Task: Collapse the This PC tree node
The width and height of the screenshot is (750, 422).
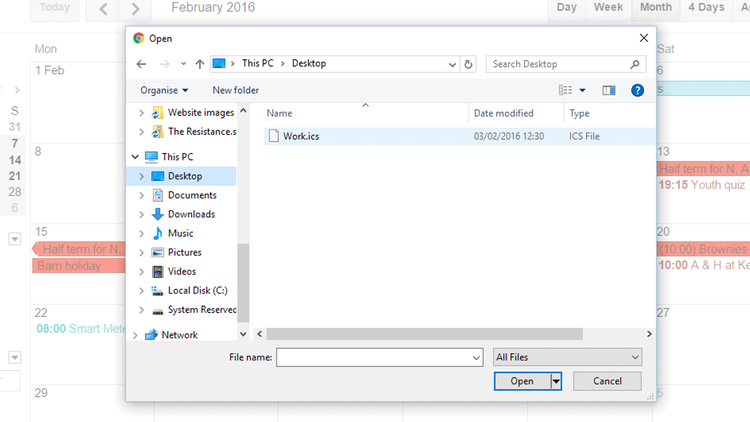Action: click(x=136, y=157)
